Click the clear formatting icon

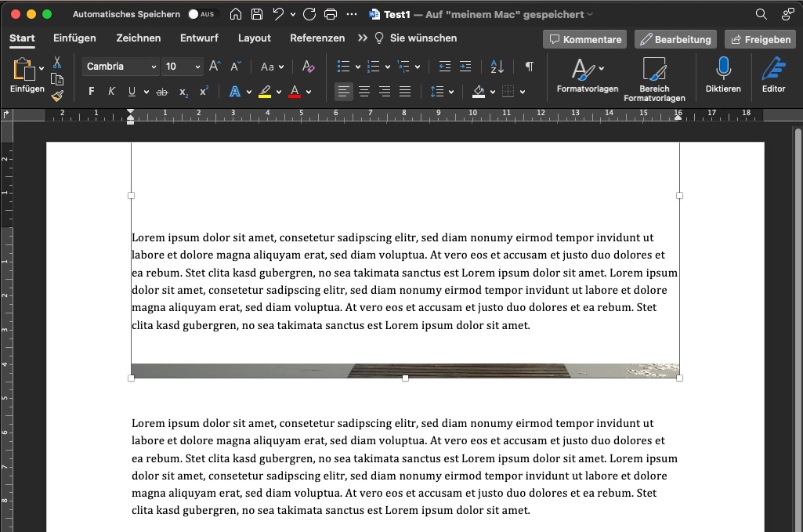click(308, 67)
